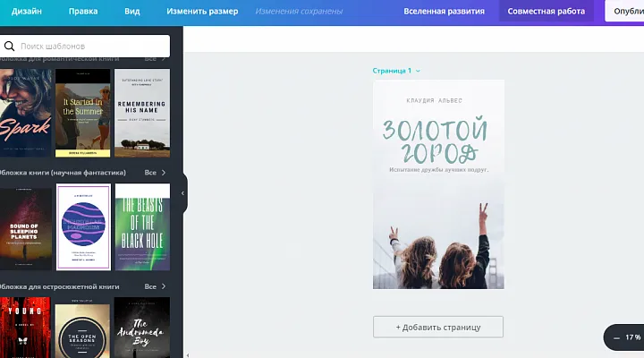This screenshot has width=644, height=358.
Task: Click the magnifier icon in template search
Action: (x=9, y=46)
